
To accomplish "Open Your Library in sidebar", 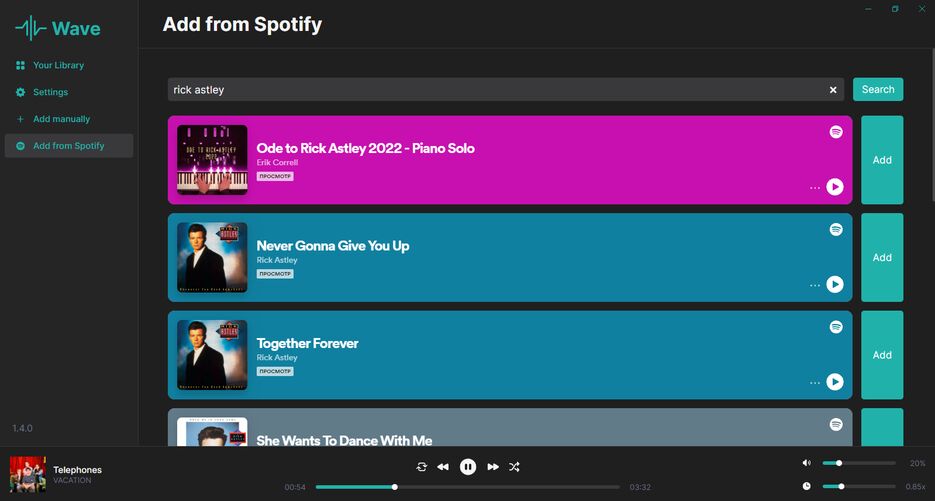I will (x=58, y=66).
